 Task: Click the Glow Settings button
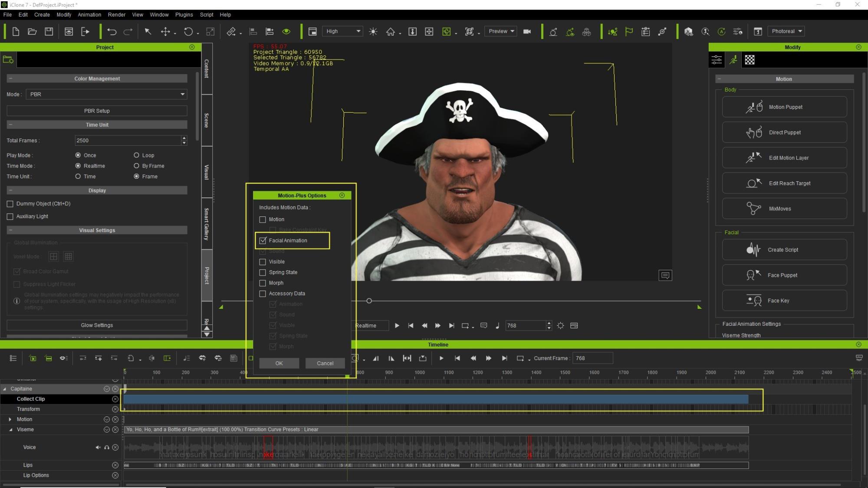pyautogui.click(x=97, y=325)
